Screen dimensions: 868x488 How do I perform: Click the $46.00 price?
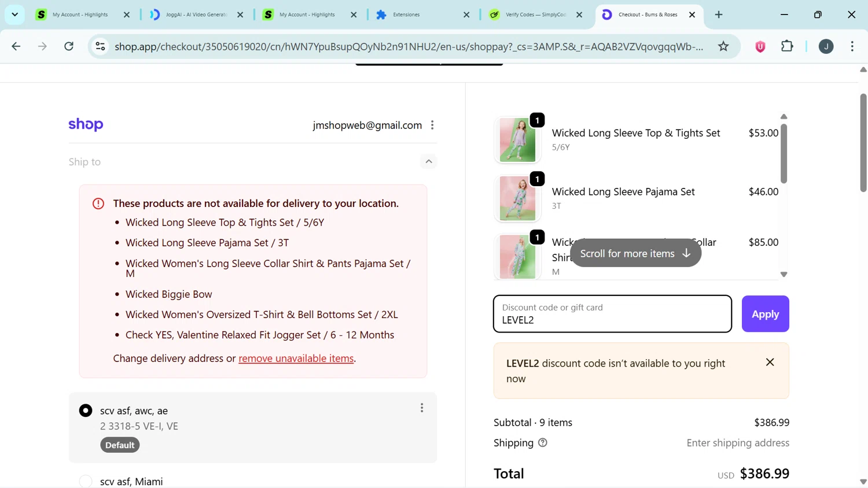[763, 191]
